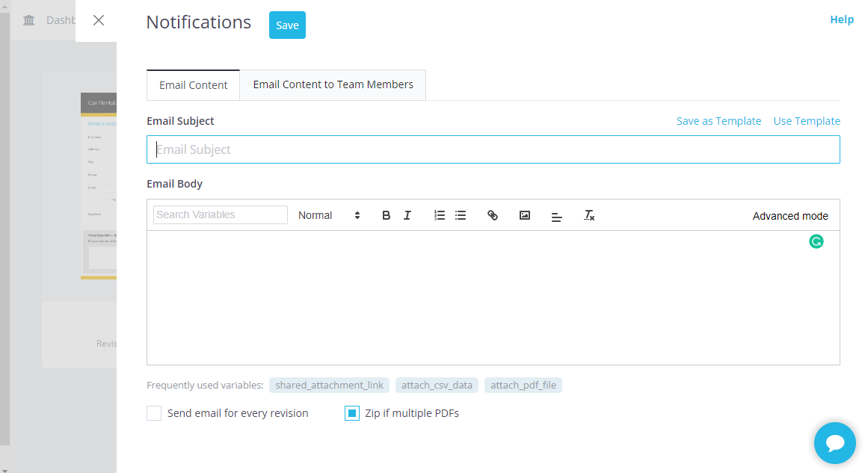Select the Email Content tab
The height and width of the screenshot is (473, 868).
193,85
